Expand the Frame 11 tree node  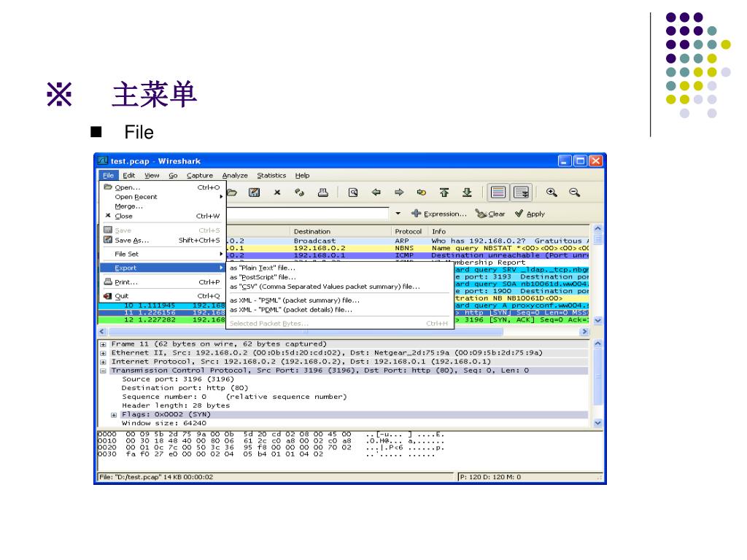pyautogui.click(x=103, y=344)
